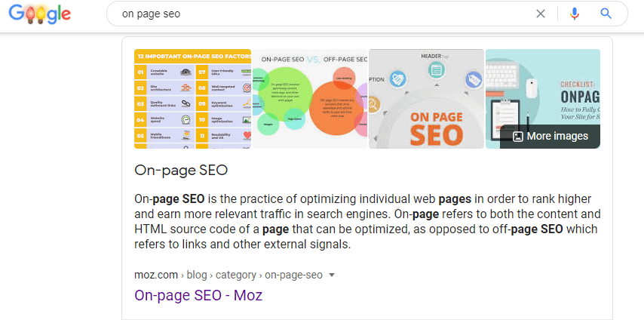This screenshot has height=320, width=644.
Task: Click the blue magnifier search icon
Action: pos(606,14)
